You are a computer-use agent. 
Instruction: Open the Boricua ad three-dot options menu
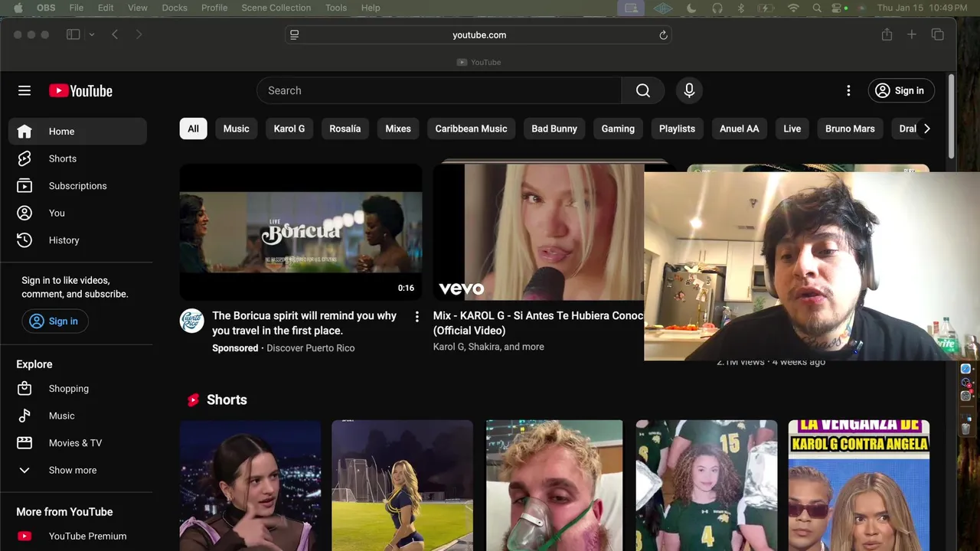pos(416,316)
